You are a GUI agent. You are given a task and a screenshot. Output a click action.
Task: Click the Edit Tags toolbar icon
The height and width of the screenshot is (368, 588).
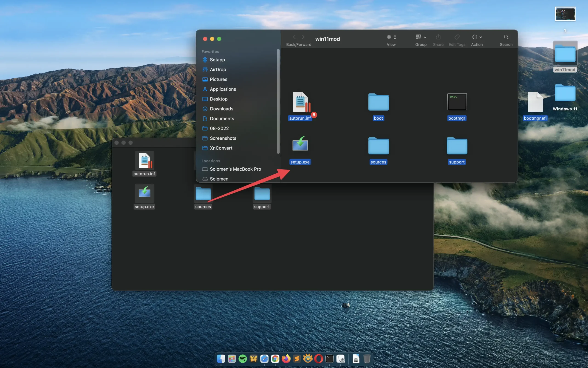[457, 37]
